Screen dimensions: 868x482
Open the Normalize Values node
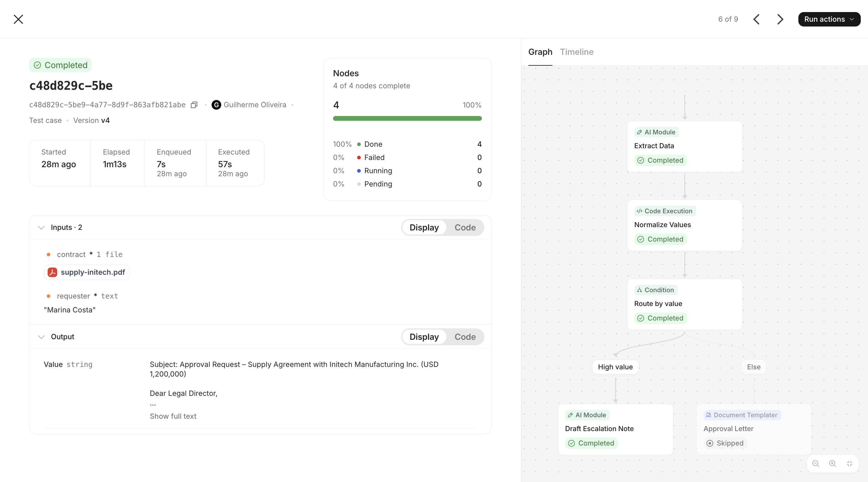point(685,225)
